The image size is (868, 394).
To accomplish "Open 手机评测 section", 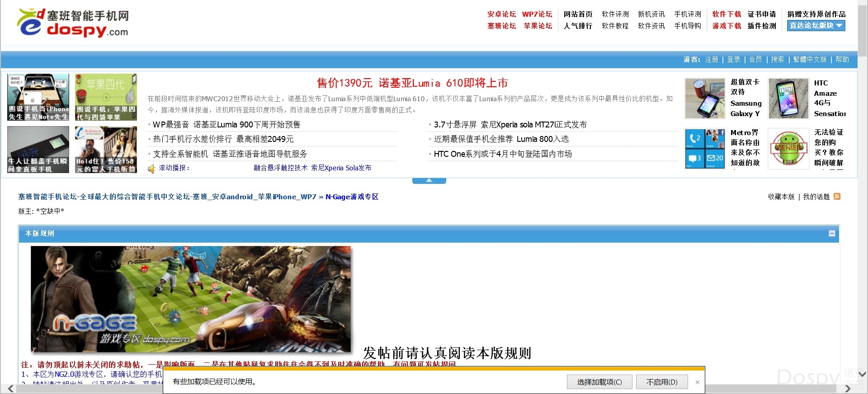I will click(x=688, y=14).
